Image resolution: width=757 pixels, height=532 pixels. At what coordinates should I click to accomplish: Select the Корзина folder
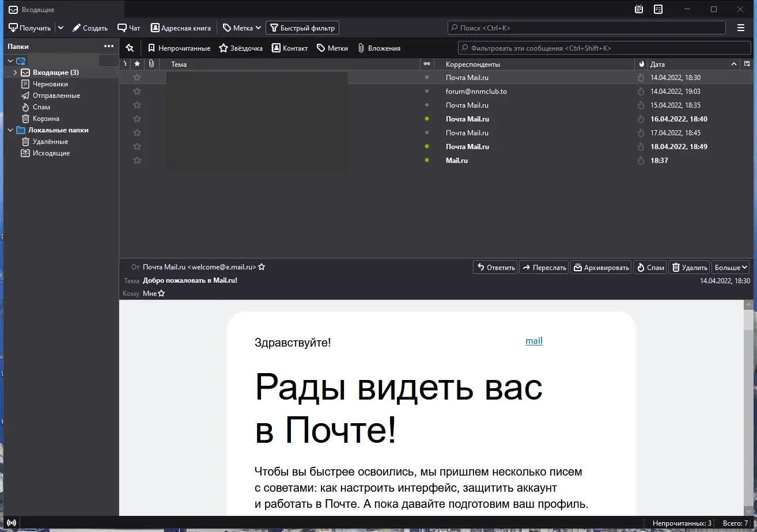coord(46,119)
